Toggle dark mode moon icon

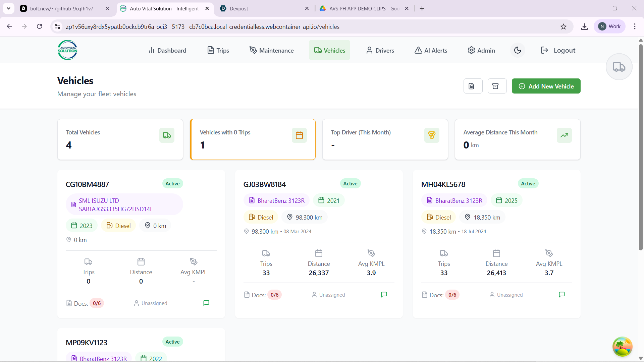point(518,50)
